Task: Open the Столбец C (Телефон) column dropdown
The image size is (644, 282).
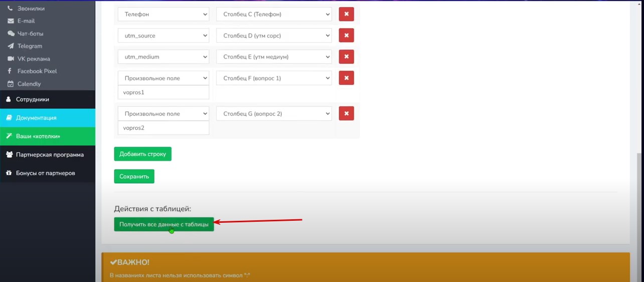Action: tap(274, 15)
